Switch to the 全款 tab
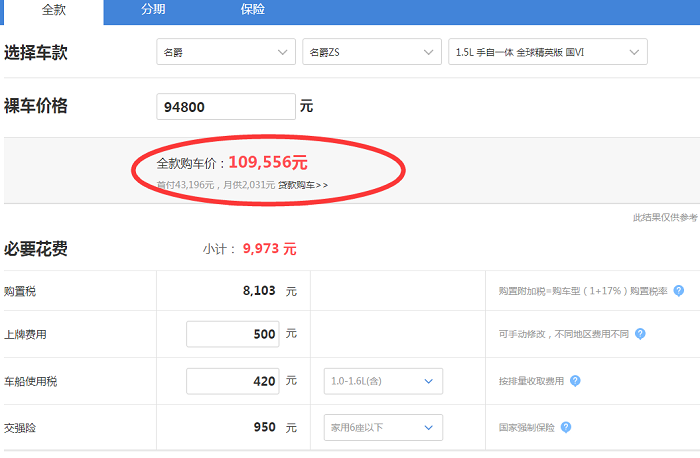700x458 pixels. (x=54, y=11)
